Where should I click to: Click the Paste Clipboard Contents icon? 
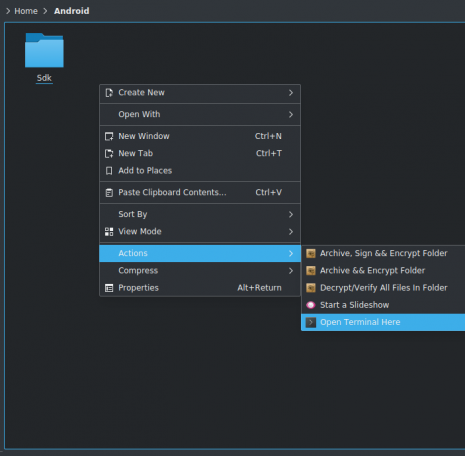(x=109, y=193)
